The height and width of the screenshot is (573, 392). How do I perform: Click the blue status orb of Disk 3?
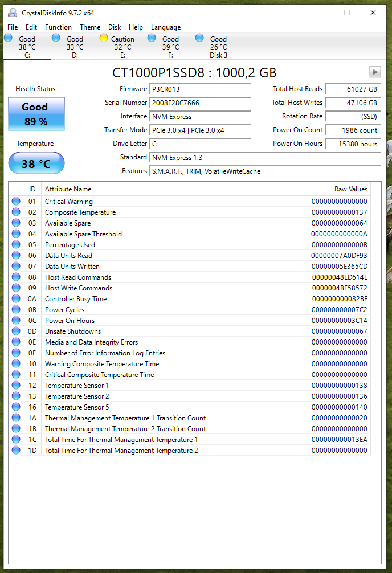click(199, 38)
